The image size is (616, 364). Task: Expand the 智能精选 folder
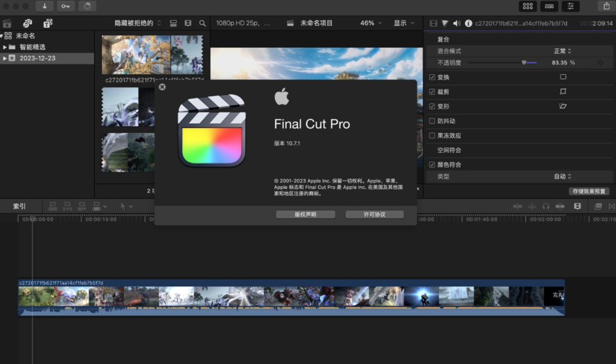[x=5, y=47]
